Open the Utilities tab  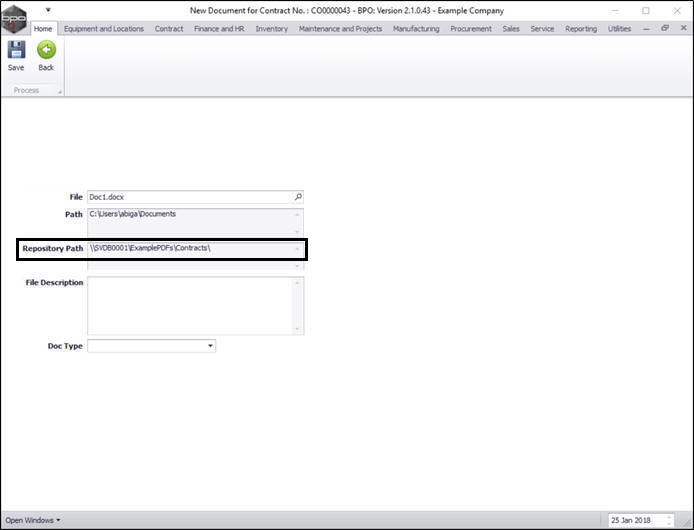(x=619, y=29)
